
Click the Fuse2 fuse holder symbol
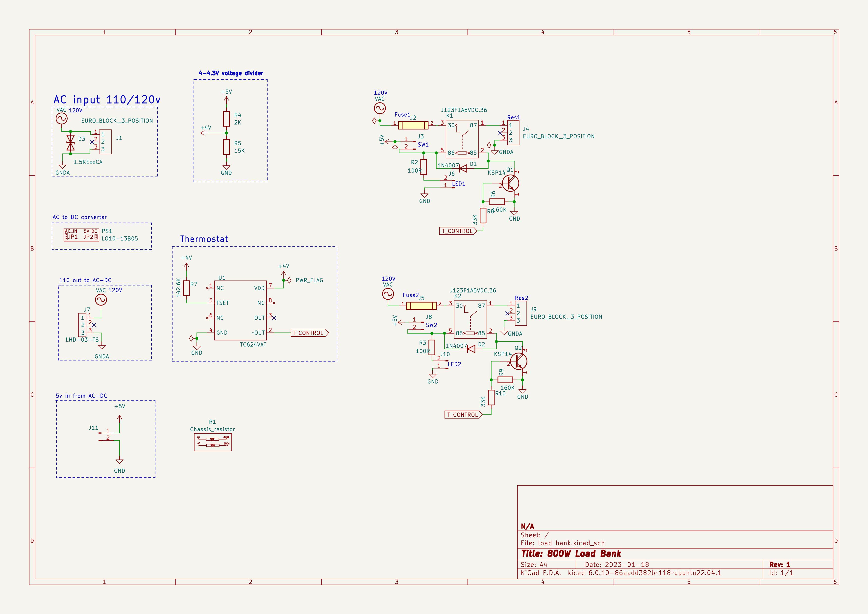pos(421,306)
